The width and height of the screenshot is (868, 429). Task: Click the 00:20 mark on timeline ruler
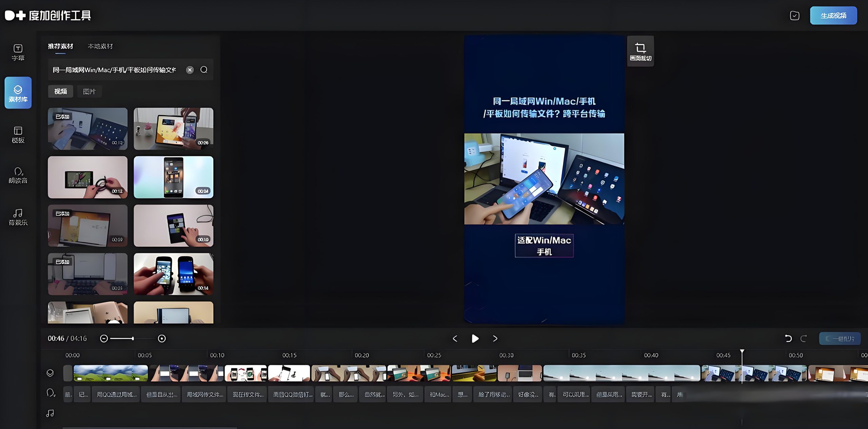[x=361, y=355]
